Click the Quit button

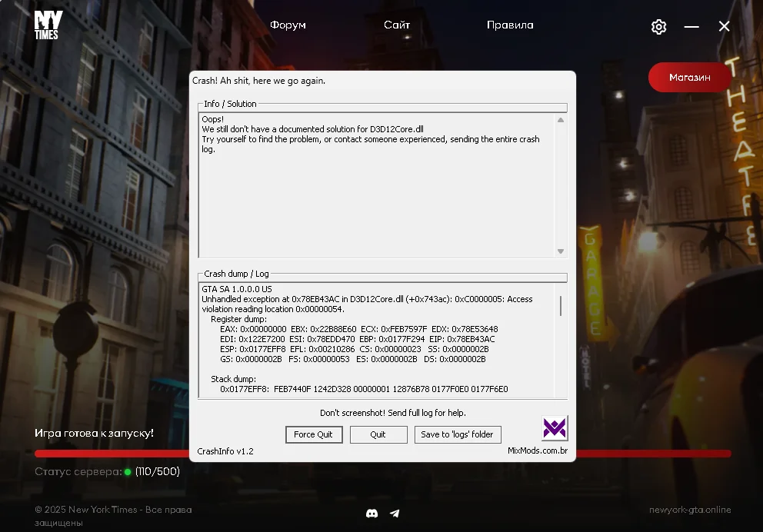tap(378, 434)
